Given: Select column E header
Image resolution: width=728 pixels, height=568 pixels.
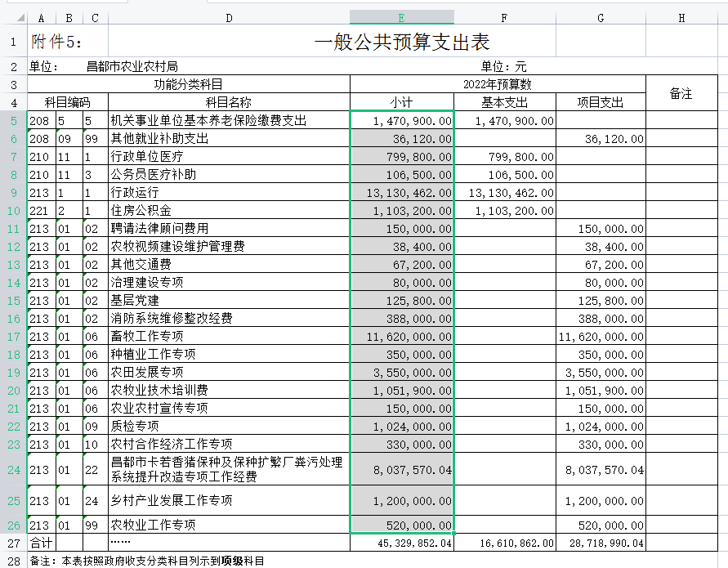Looking at the screenshot, I should 401,17.
